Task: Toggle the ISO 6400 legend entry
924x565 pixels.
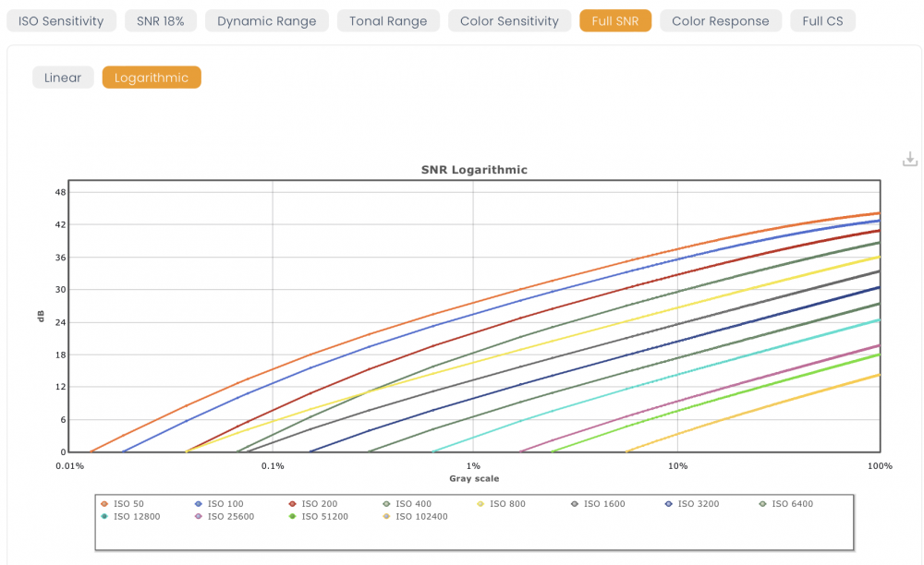Action: point(785,504)
